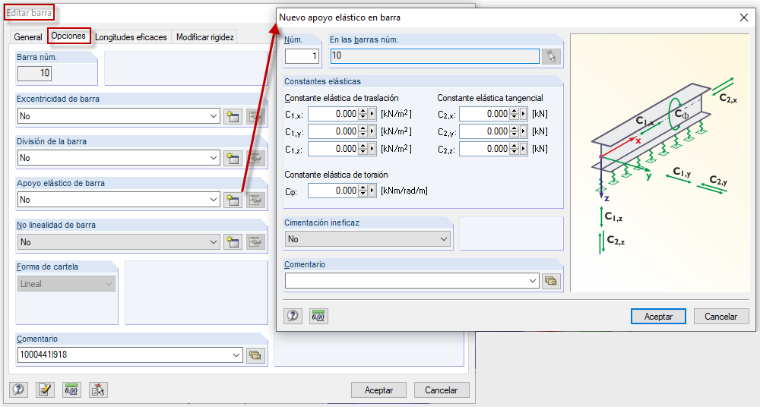
Task: Open the Longitudes eficaces tab
Action: (131, 37)
